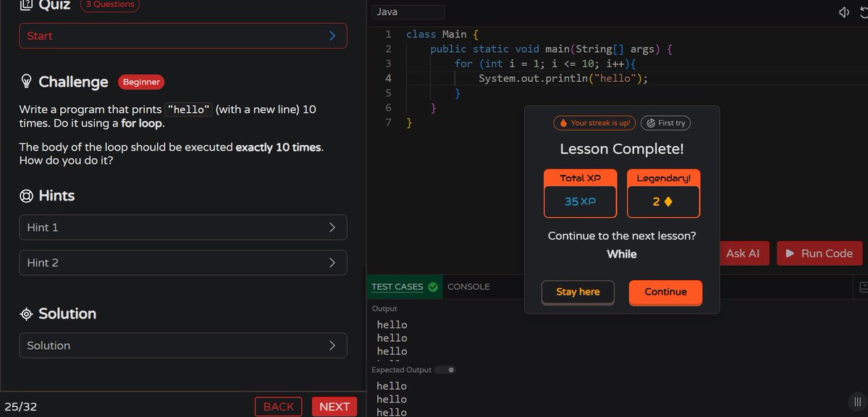
Task: Click the Stay here button
Action: click(578, 292)
